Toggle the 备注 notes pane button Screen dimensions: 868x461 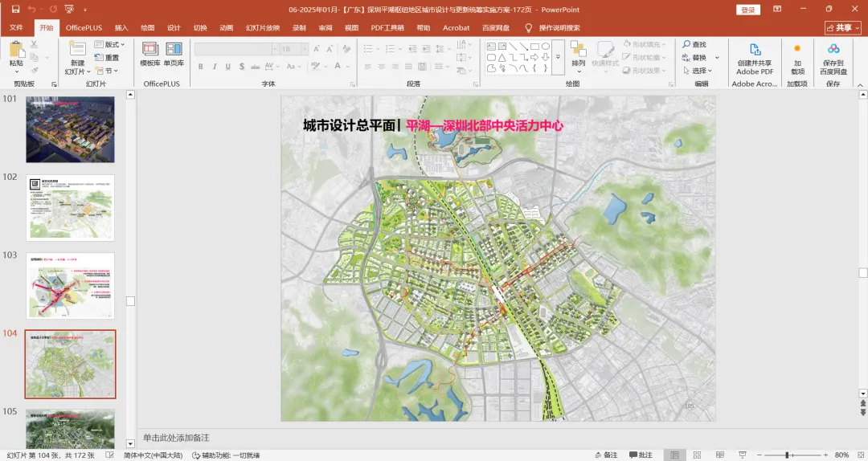pyautogui.click(x=606, y=455)
